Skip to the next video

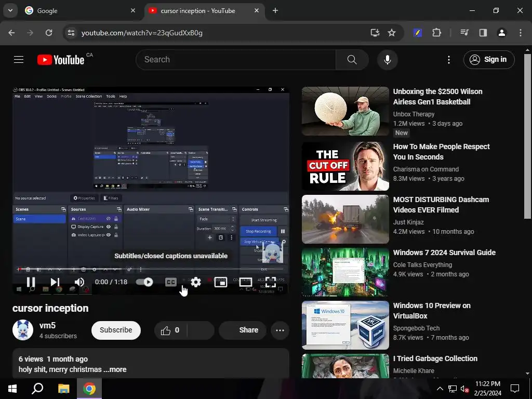(55, 282)
